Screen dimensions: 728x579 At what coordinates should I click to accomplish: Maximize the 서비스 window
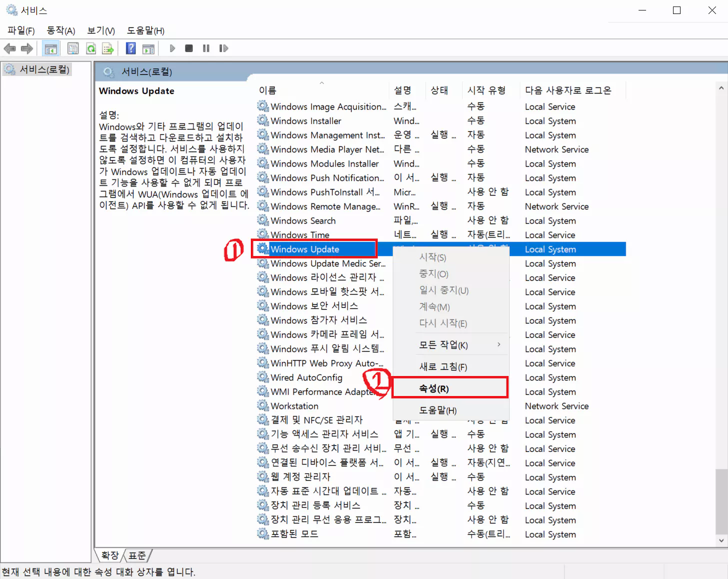(677, 10)
